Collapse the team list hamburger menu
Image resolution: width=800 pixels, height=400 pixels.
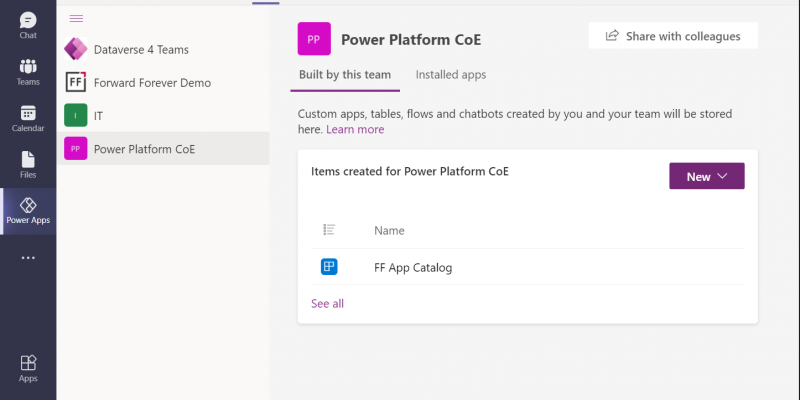pyautogui.click(x=76, y=19)
